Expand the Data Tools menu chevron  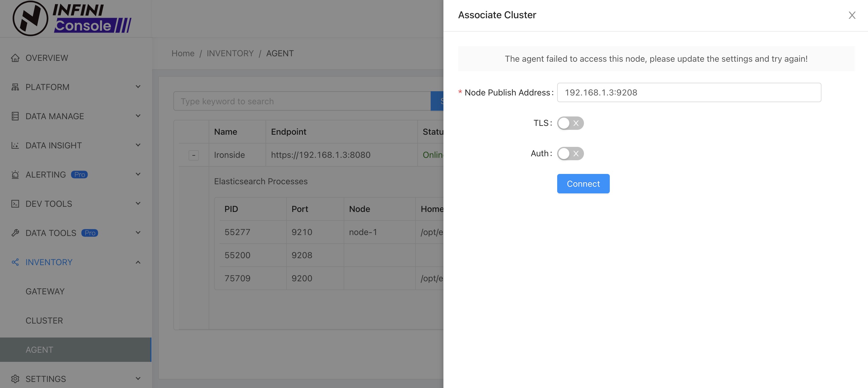(138, 233)
